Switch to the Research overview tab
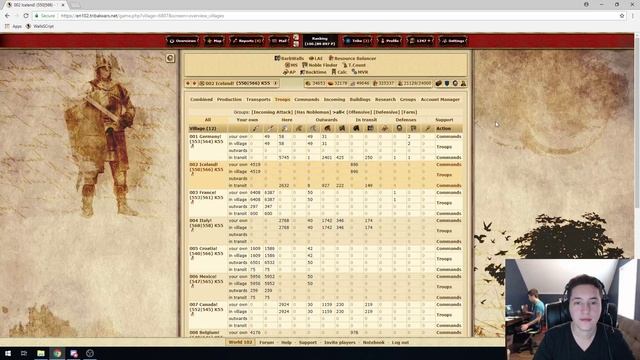 pos(385,100)
